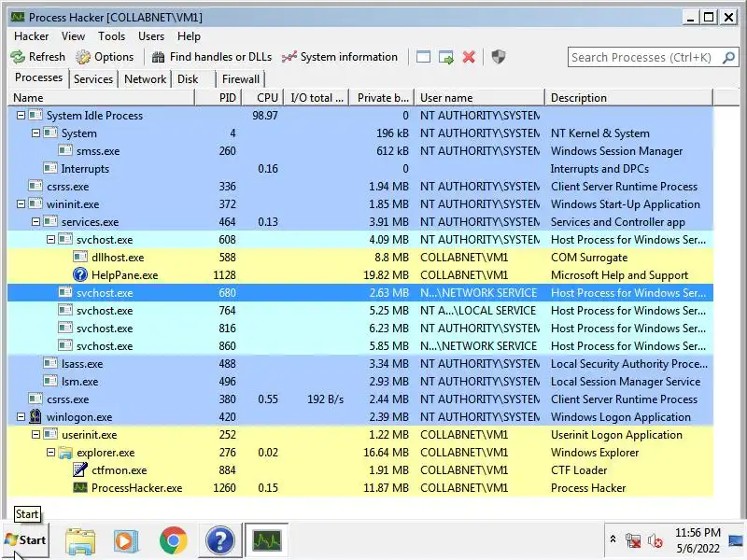Click the dllhost.exe process icon

80,258
